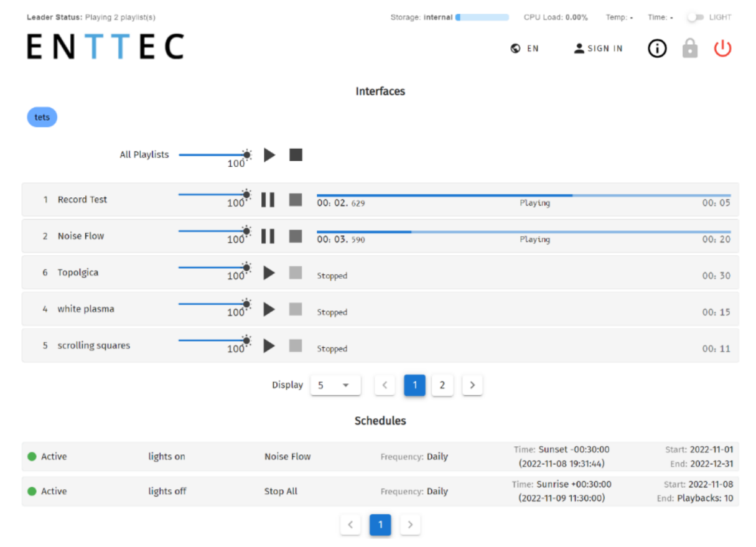Image resolution: width=756 pixels, height=547 pixels.
Task: Play the scrolling squares playlist
Action: pos(269,345)
